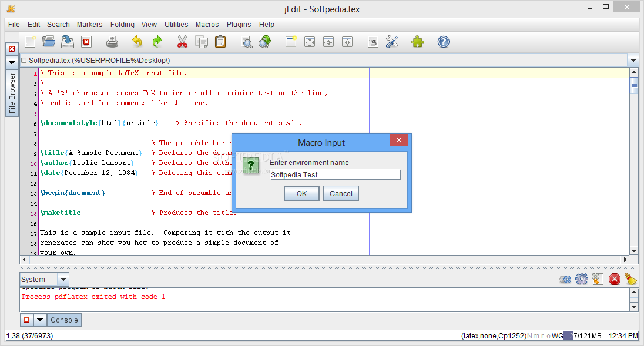
Task: Open the Markers menu
Action: [x=89, y=25]
